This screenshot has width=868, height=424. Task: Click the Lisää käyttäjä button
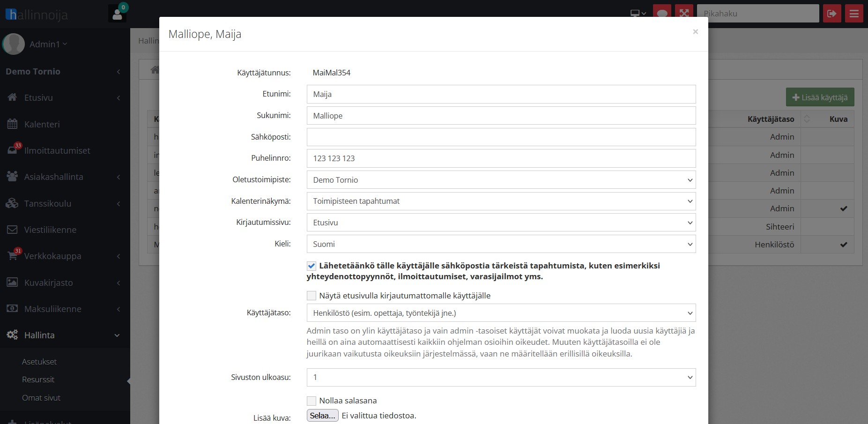[x=820, y=97]
